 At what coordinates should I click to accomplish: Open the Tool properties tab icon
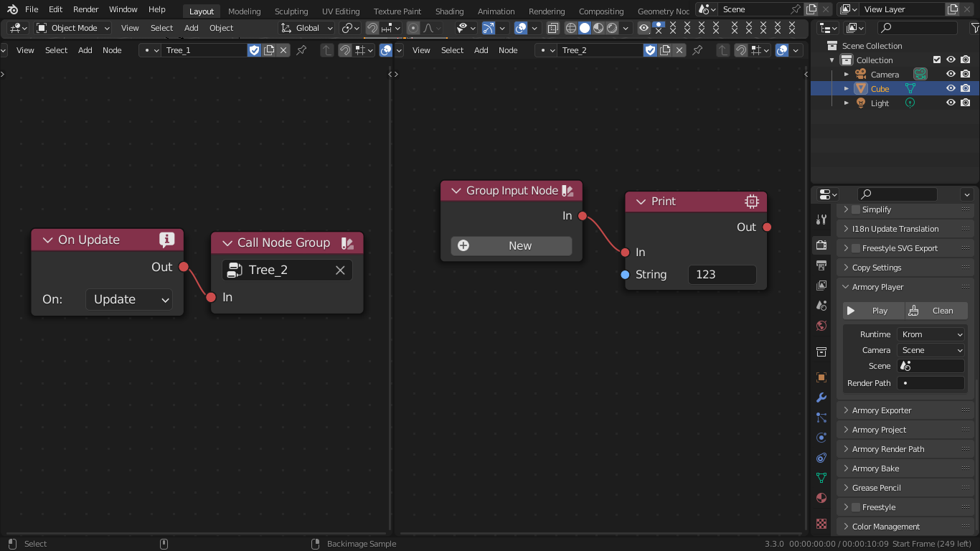coord(821,220)
